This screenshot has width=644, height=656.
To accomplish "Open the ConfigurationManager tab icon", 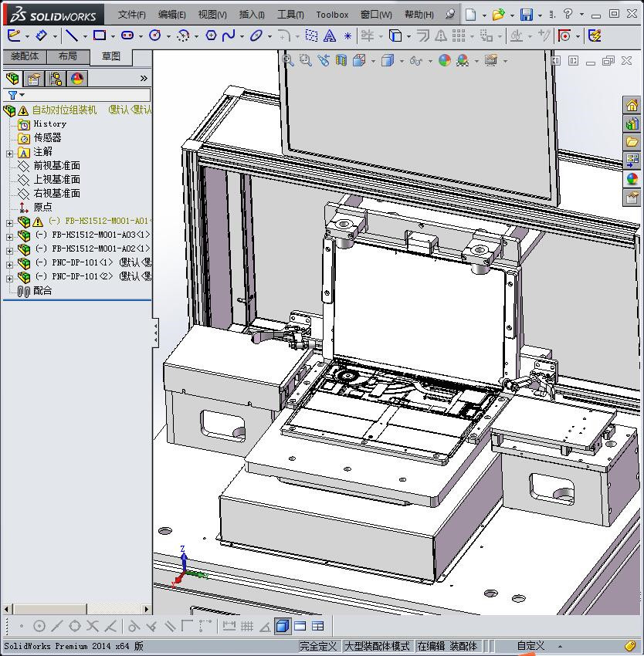I will point(55,79).
